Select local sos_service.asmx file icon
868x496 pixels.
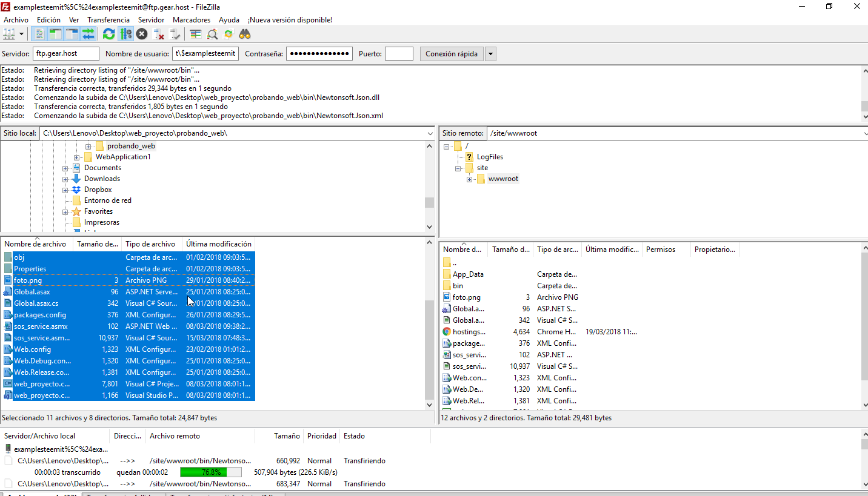(x=8, y=326)
